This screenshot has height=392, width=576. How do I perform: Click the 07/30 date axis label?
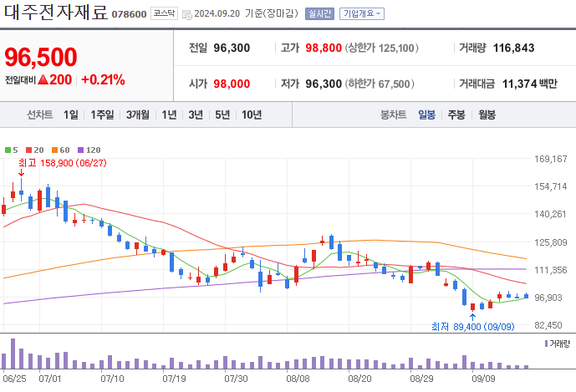[237, 379]
